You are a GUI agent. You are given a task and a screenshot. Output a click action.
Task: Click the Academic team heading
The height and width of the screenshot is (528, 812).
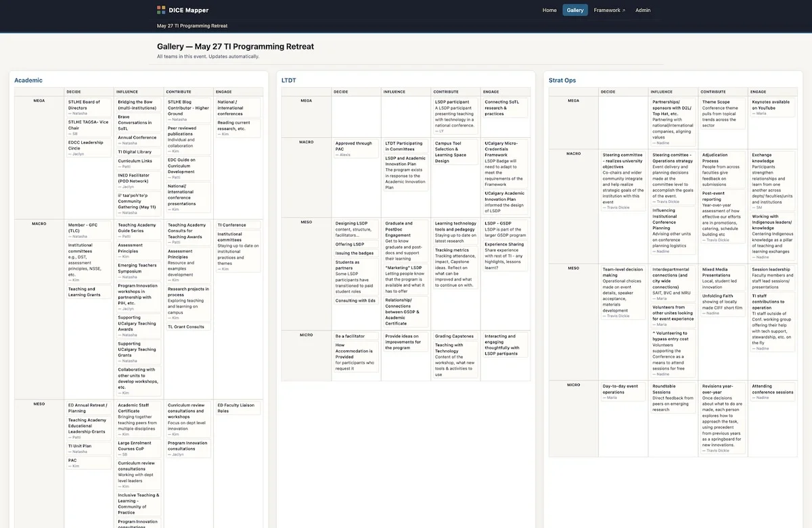[x=28, y=80]
